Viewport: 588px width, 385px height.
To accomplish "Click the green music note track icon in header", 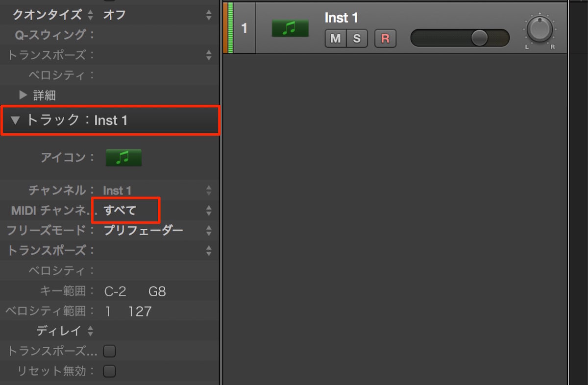I will coord(290,28).
